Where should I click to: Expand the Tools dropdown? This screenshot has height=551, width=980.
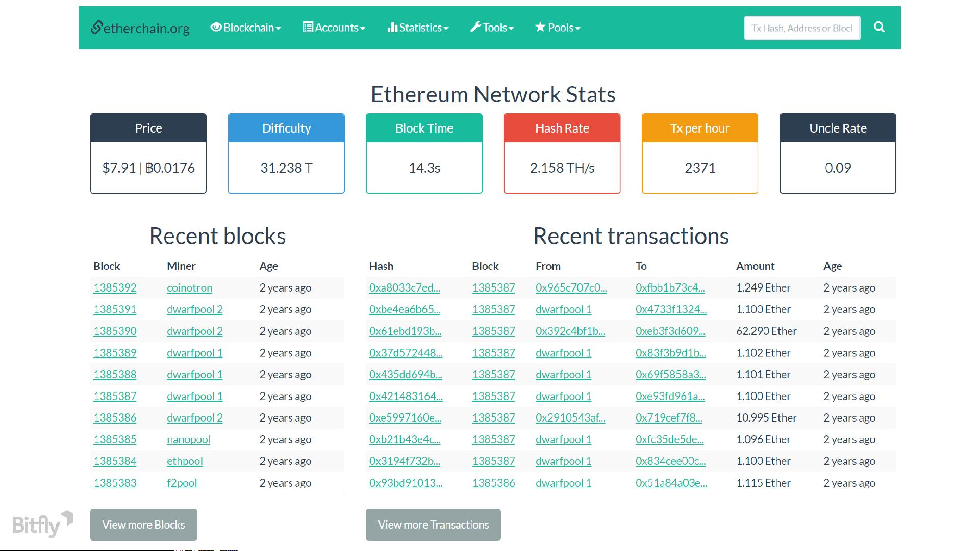[x=492, y=28]
